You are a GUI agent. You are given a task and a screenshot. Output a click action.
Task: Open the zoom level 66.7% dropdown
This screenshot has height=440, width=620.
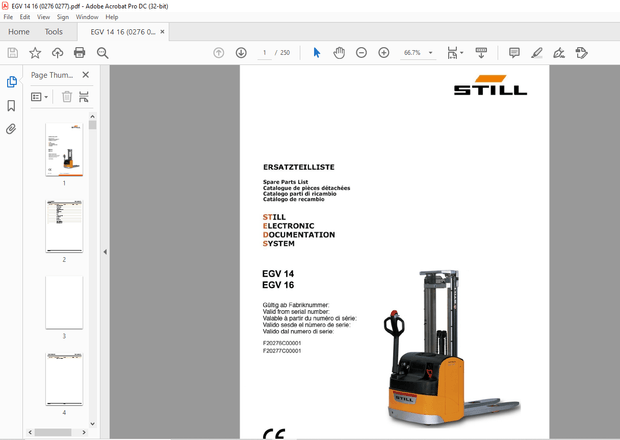[430, 53]
